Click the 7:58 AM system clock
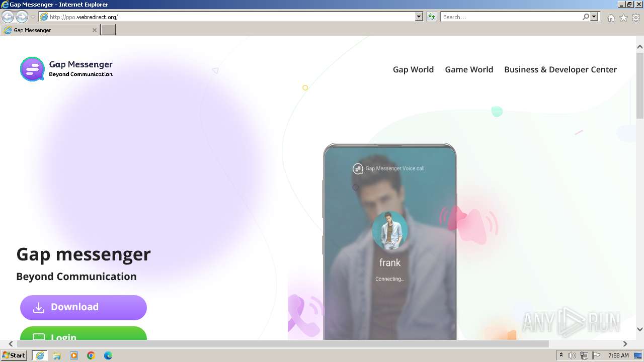The width and height of the screenshot is (644, 362). (x=618, y=355)
